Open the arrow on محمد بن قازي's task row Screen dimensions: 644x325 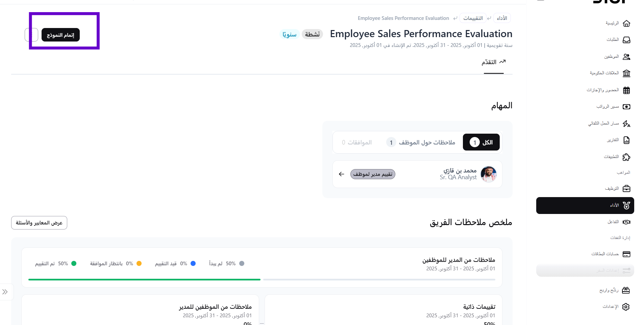[341, 174]
